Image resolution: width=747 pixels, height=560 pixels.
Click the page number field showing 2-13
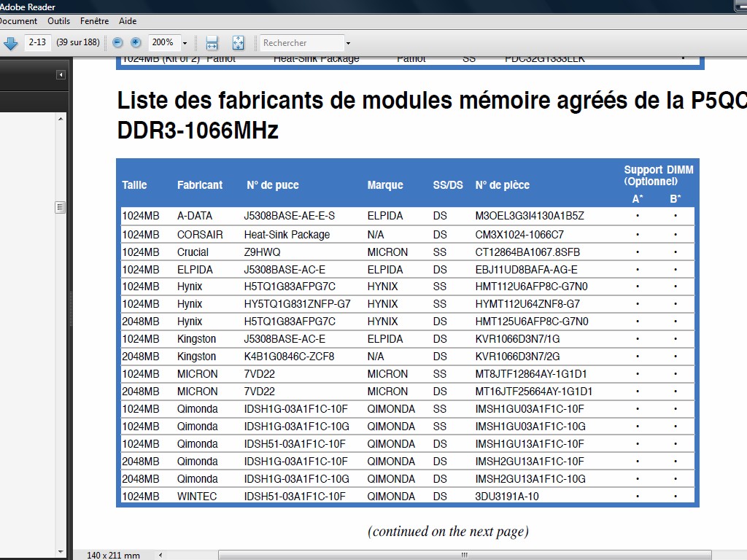click(x=37, y=42)
